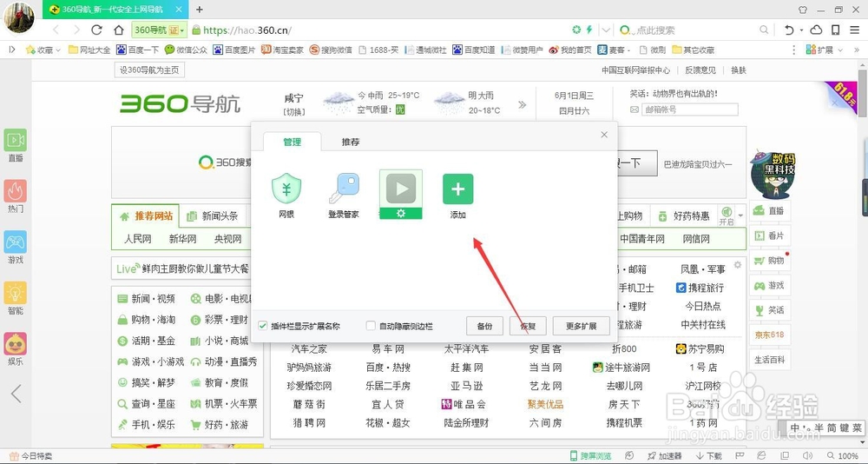Toggle 插件栏显示扩展名称 checkbox

coord(263,326)
